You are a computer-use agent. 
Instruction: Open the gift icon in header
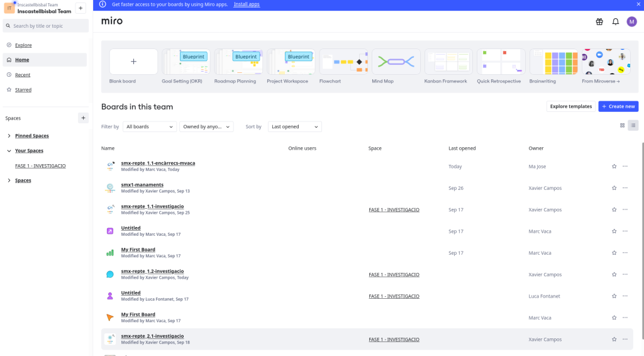point(599,21)
